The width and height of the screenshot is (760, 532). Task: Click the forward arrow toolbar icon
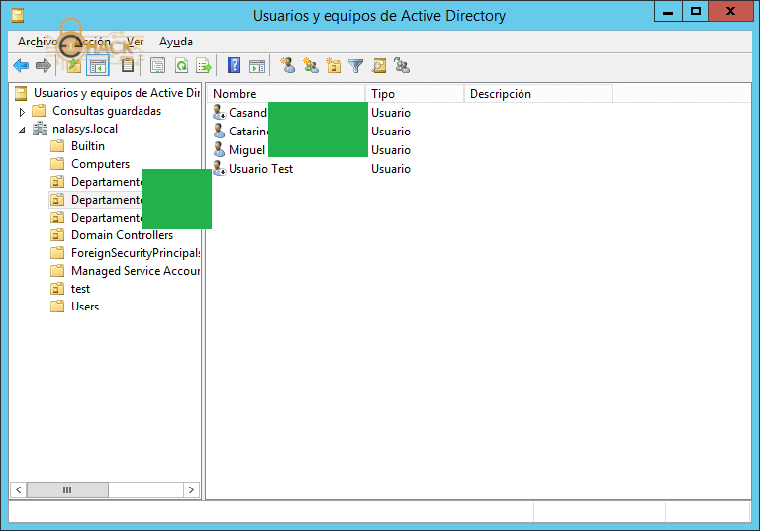[x=44, y=65]
